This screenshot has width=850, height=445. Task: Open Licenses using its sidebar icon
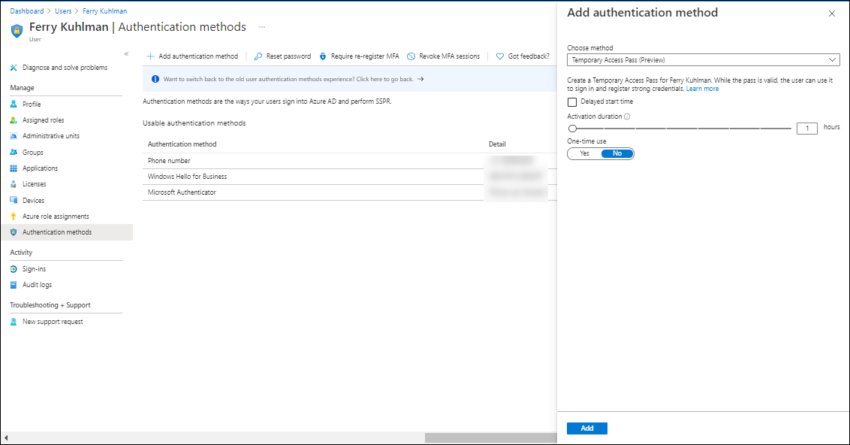click(13, 184)
